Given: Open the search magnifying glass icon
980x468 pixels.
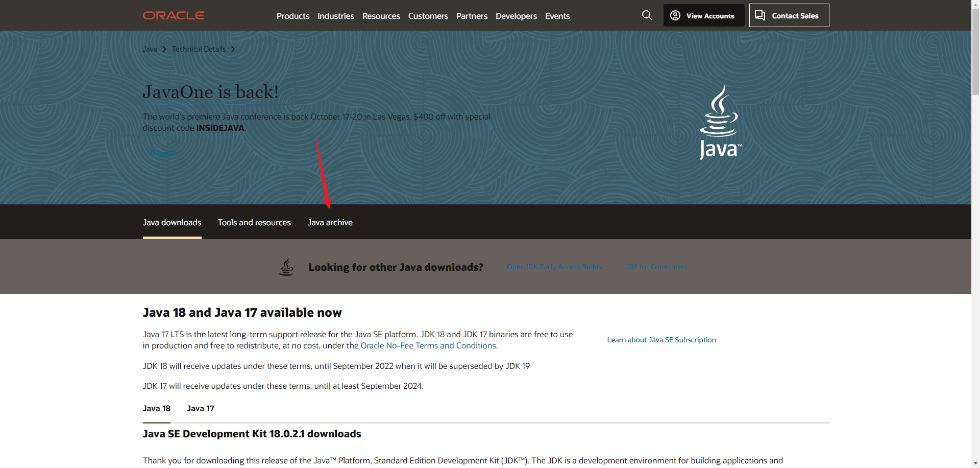Looking at the screenshot, I should pyautogui.click(x=647, y=15).
